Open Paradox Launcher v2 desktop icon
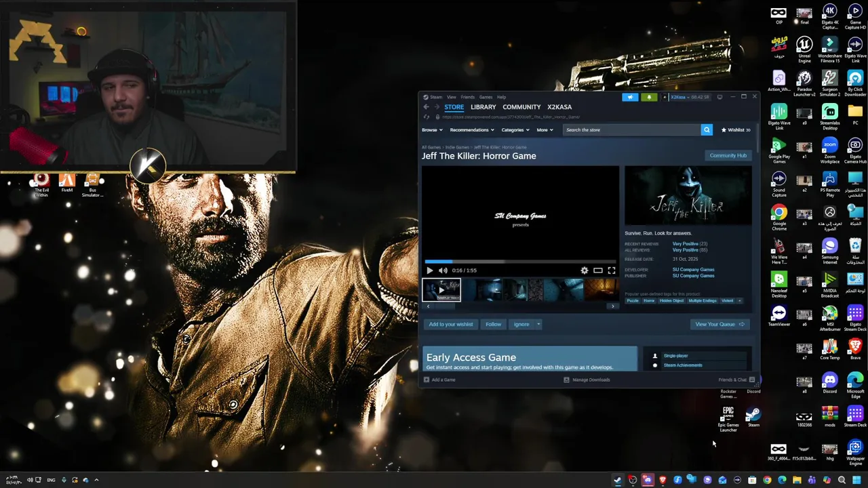The width and height of the screenshot is (868, 488). coord(804,83)
